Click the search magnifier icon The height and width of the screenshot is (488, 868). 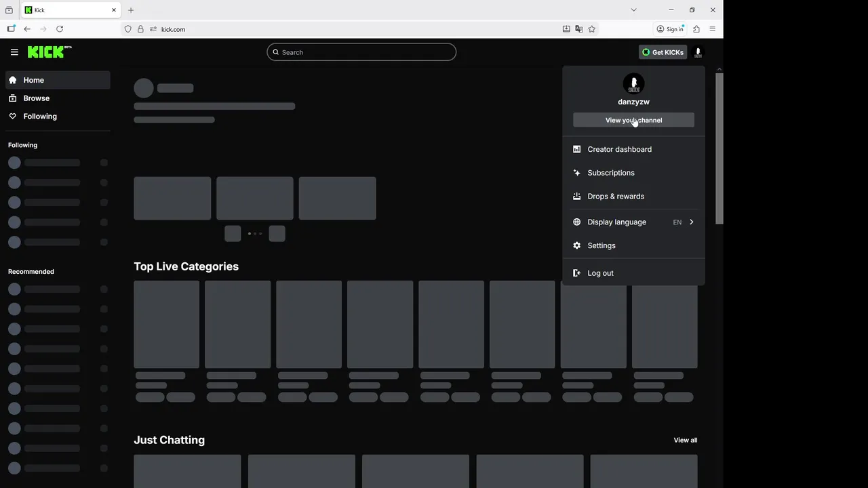click(x=276, y=52)
